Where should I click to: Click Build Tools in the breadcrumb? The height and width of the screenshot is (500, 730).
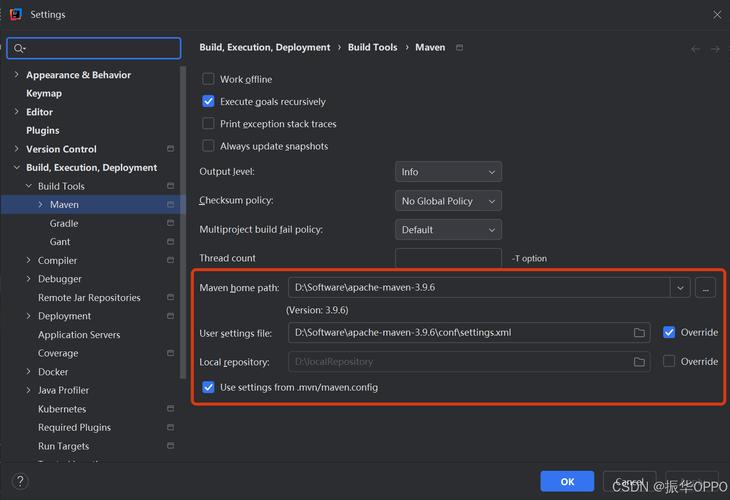click(x=372, y=47)
